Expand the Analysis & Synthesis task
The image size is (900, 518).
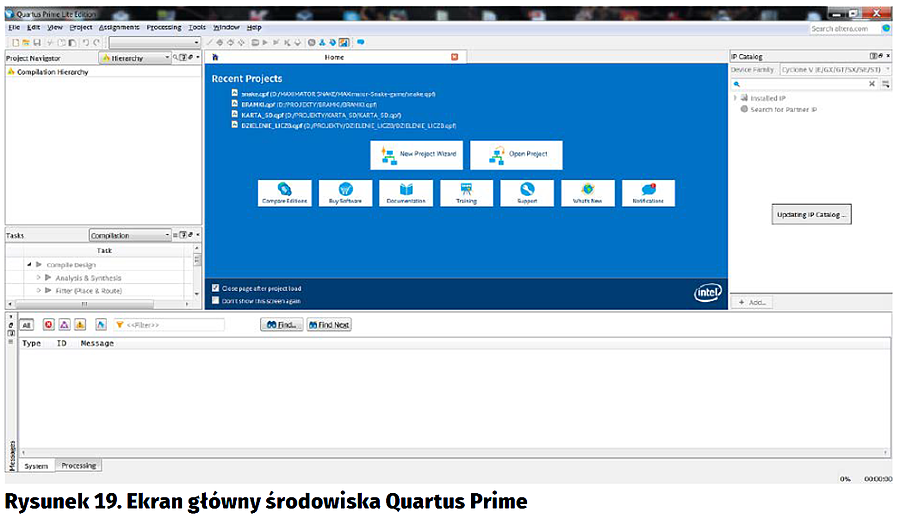38,277
